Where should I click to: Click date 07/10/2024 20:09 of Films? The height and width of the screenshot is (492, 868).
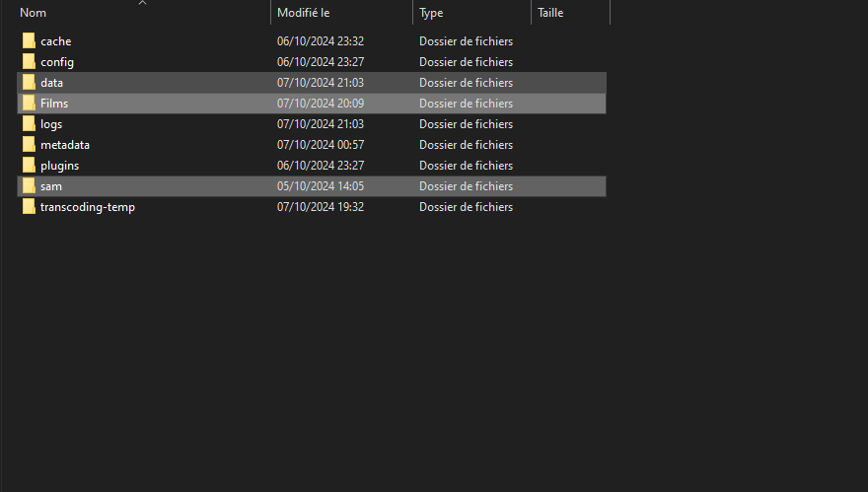pos(321,103)
